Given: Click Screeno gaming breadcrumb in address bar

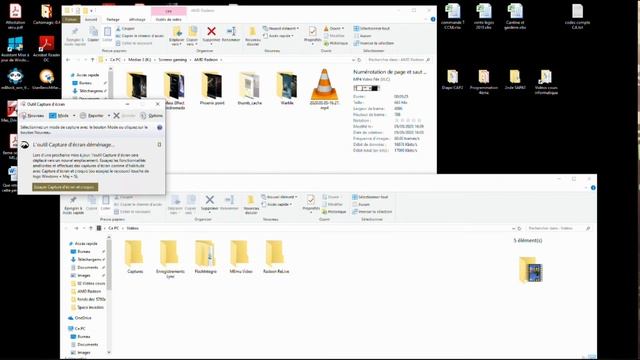Looking at the screenshot, I should (172, 60).
